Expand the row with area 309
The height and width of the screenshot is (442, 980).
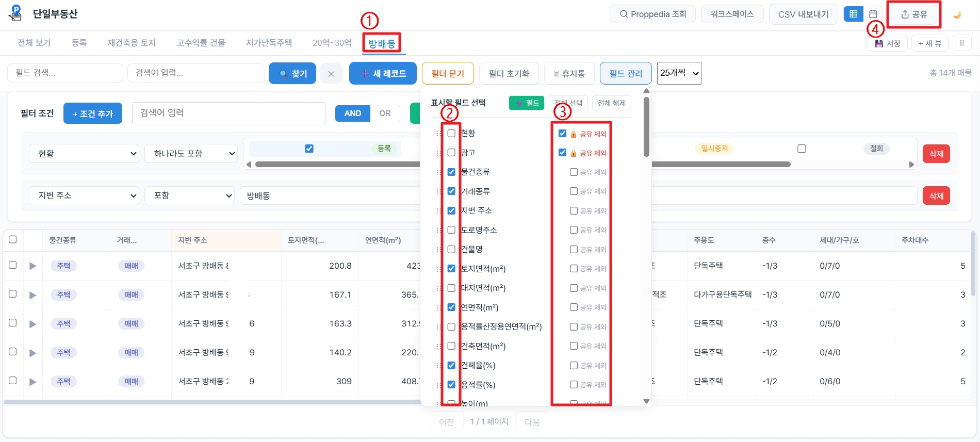(x=32, y=382)
